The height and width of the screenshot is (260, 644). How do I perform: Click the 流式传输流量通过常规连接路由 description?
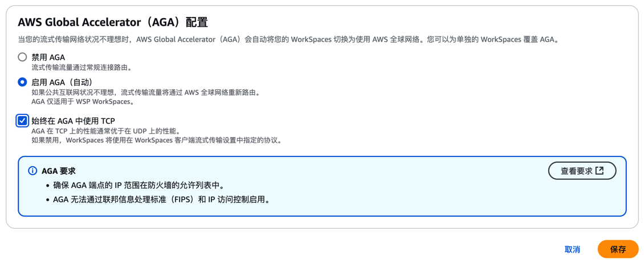pyautogui.click(x=81, y=68)
